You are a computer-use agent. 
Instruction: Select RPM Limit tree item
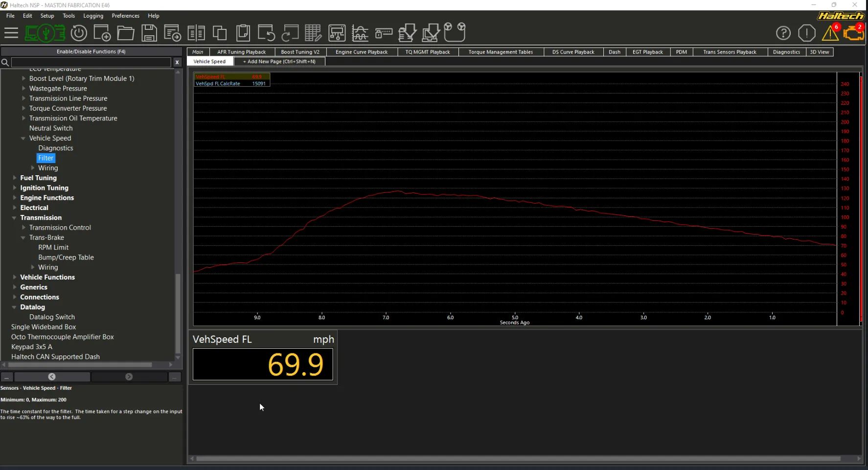tap(53, 247)
